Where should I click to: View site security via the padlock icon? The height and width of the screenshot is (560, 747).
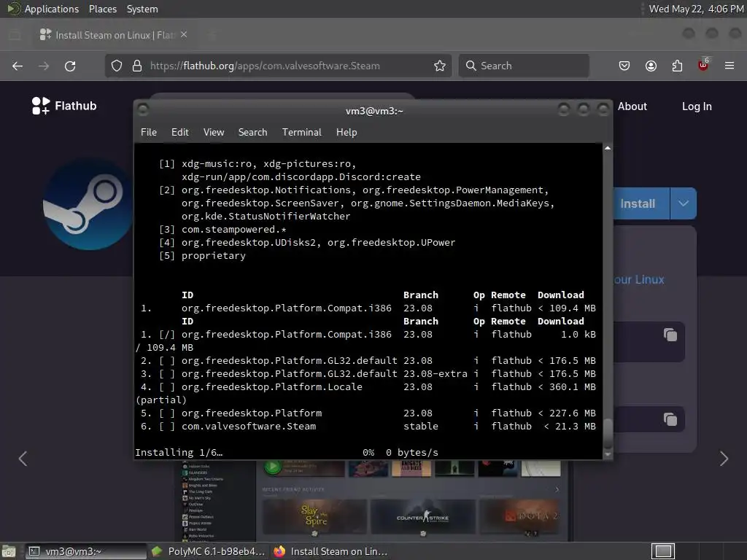point(137,66)
